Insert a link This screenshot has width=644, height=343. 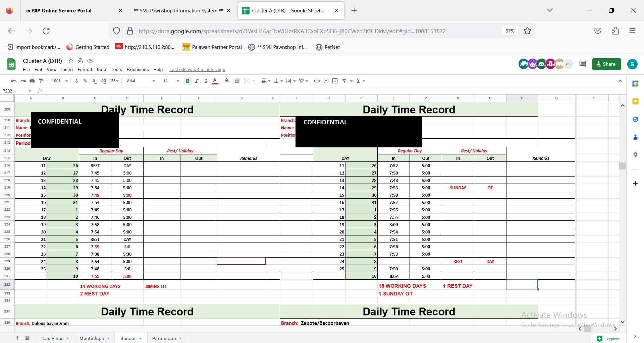tap(317, 81)
